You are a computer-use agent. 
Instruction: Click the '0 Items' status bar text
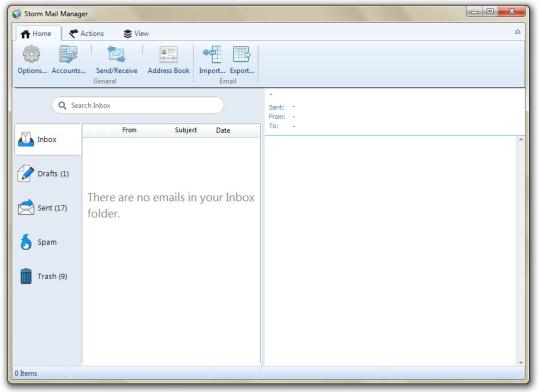click(25, 373)
